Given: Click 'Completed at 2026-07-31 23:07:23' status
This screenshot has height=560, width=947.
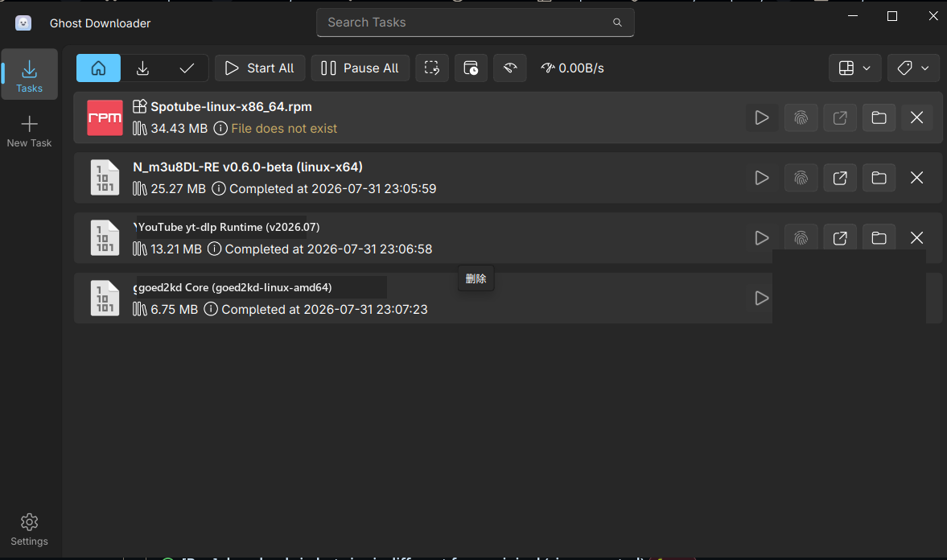Looking at the screenshot, I should click(324, 309).
